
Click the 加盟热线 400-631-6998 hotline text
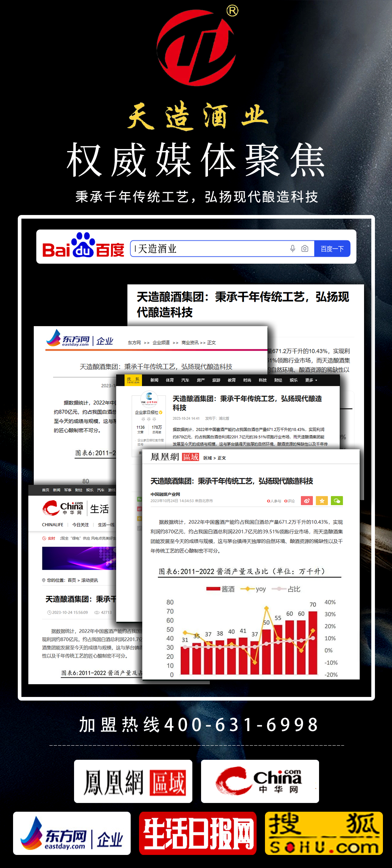point(199,725)
